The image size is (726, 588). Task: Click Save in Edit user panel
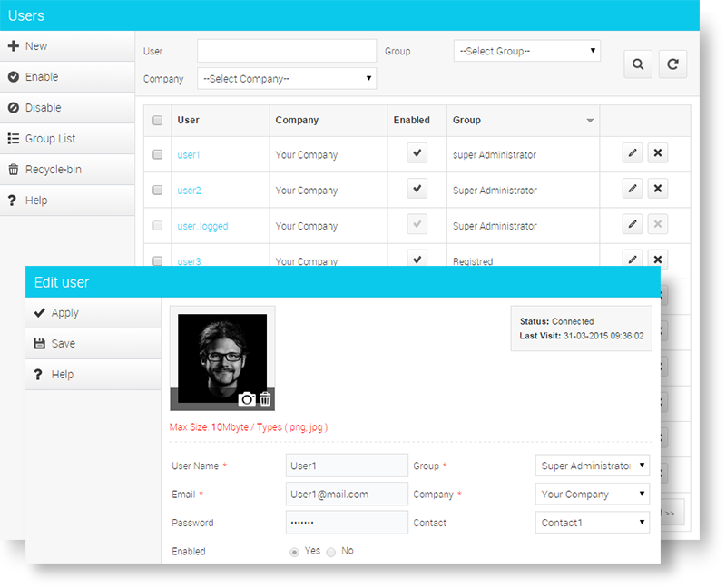tap(63, 344)
